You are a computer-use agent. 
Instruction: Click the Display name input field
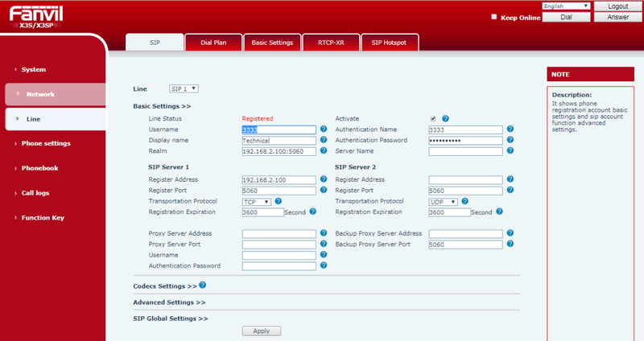(279, 140)
